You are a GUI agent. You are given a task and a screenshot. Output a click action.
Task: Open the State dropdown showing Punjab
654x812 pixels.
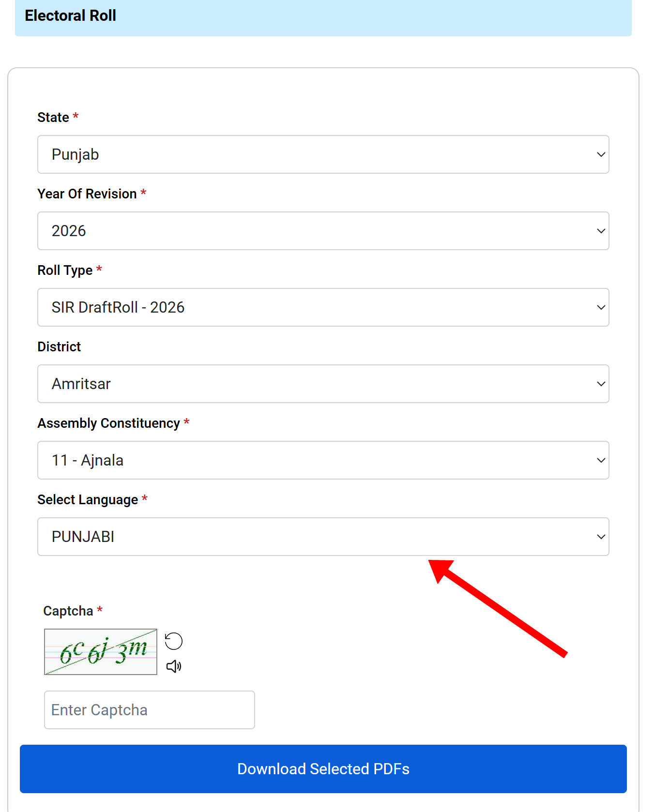(323, 154)
